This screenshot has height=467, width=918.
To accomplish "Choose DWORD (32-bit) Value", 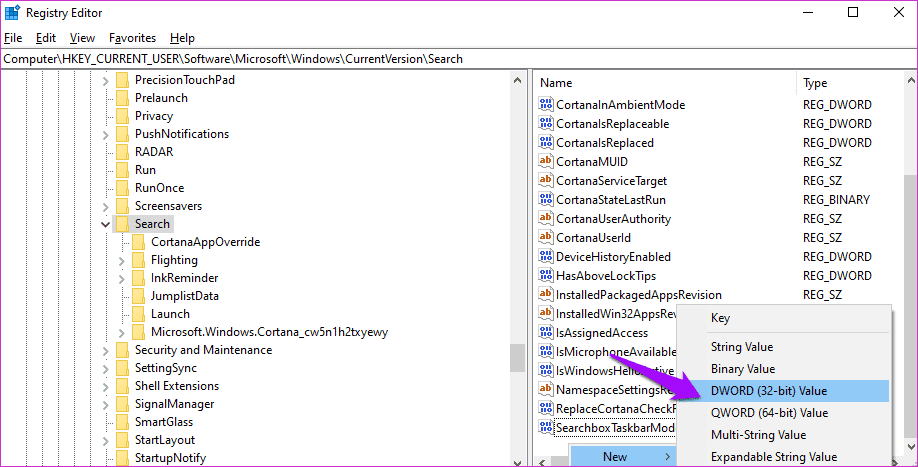I will click(x=783, y=391).
